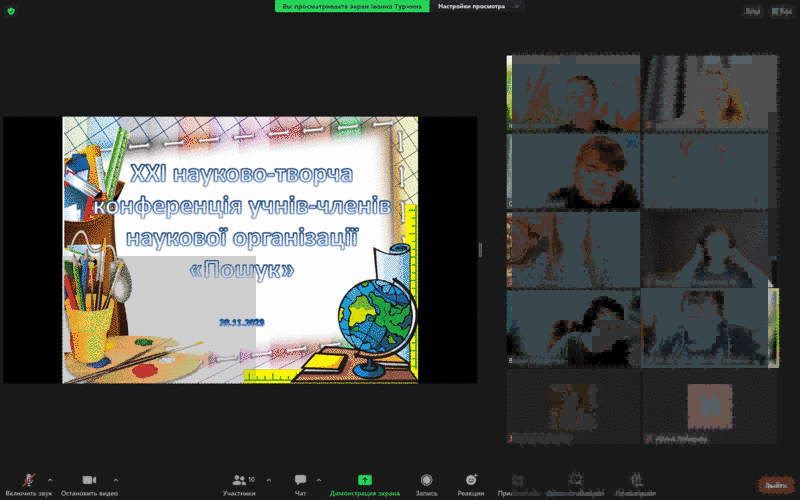Expand the arrow next to Чат
This screenshot has height=500, width=800.
[x=320, y=479]
